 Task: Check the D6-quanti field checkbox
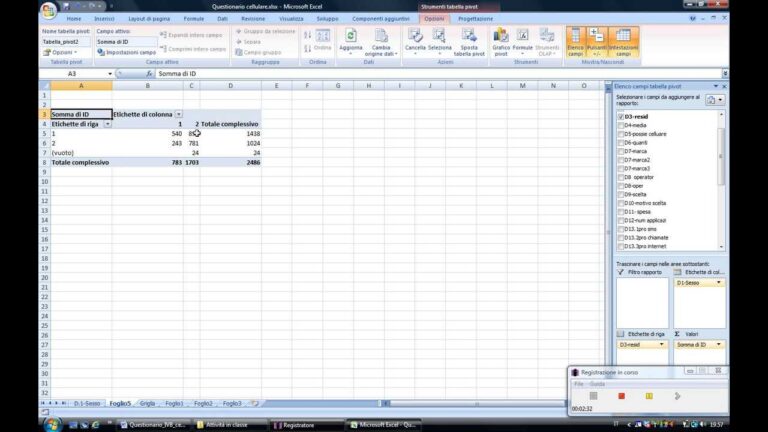coord(621,143)
